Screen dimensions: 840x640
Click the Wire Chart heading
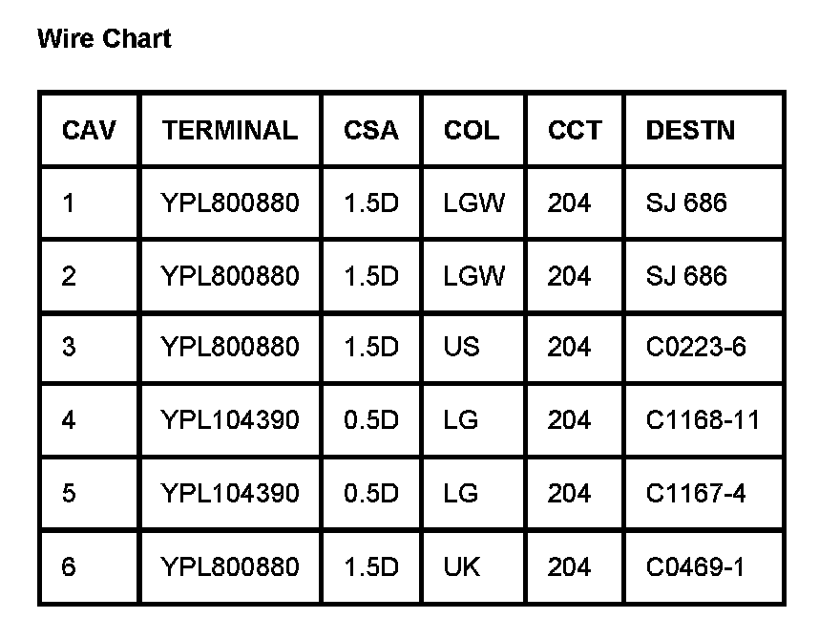104,39
